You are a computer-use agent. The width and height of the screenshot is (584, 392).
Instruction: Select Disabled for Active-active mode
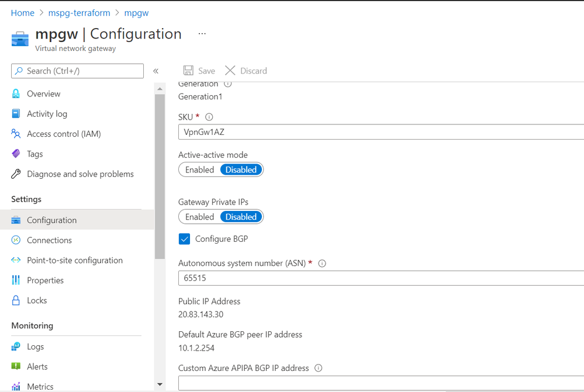tap(241, 170)
